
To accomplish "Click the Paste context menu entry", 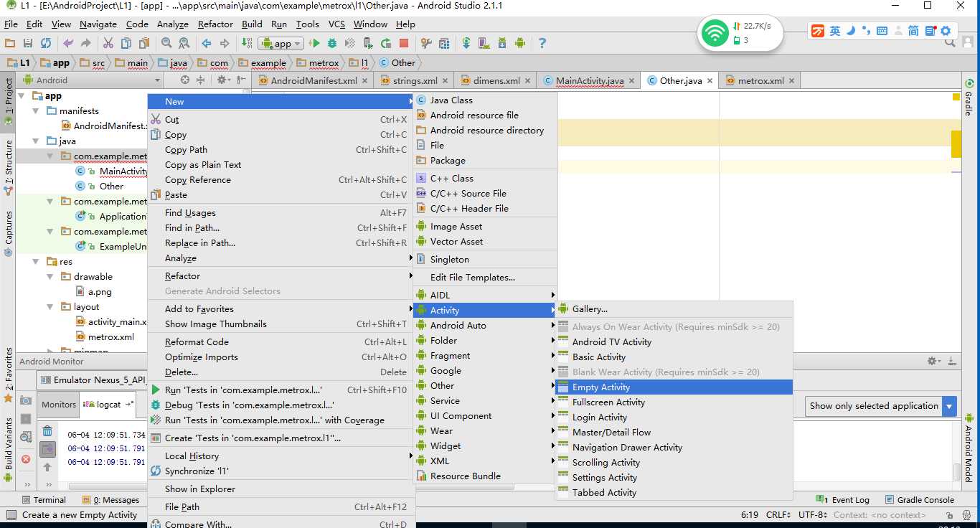I will (279, 195).
